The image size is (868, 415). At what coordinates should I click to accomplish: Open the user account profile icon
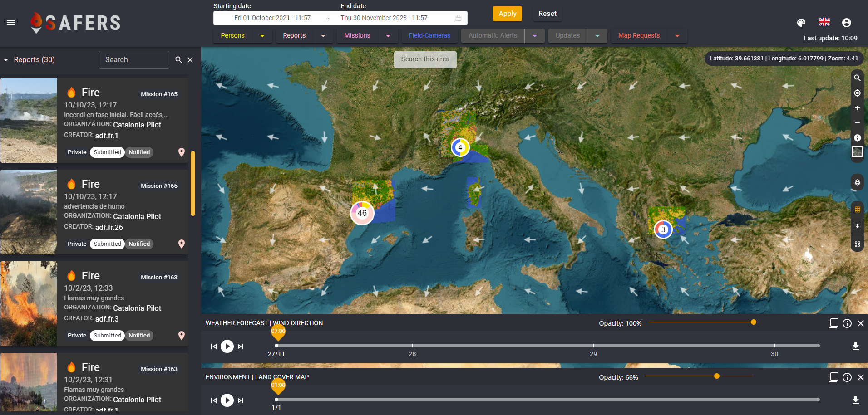tap(846, 23)
